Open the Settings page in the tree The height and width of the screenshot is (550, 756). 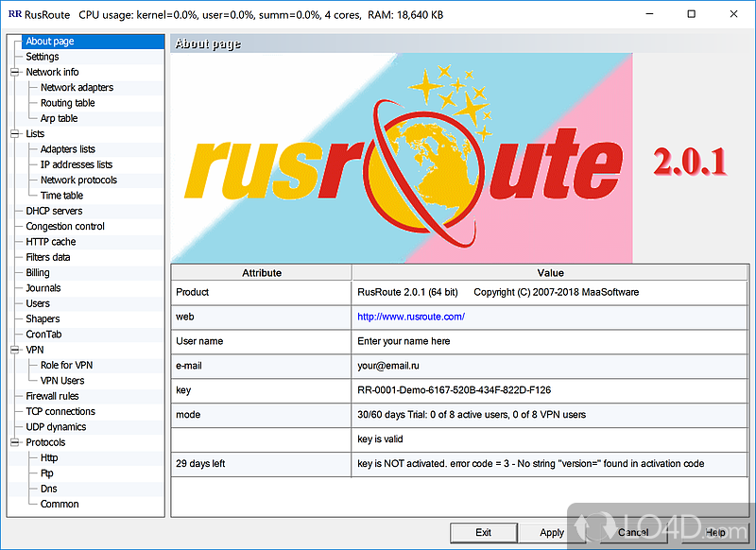43,57
